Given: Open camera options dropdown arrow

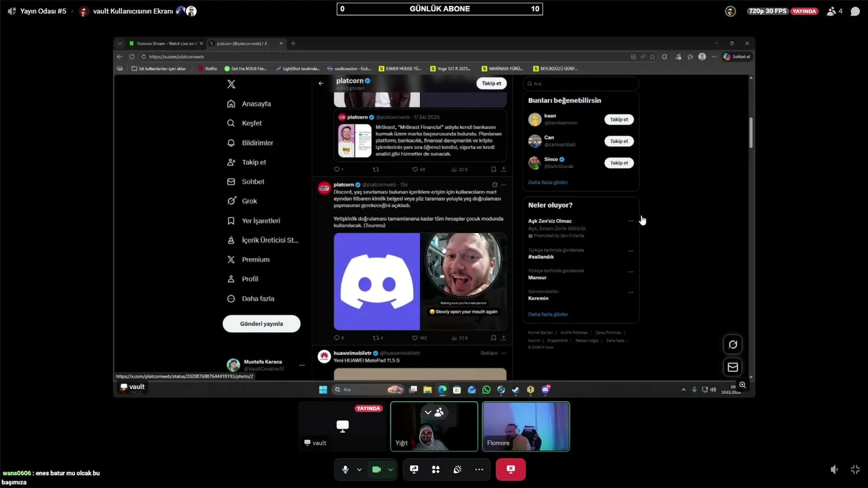Looking at the screenshot, I should (390, 469).
